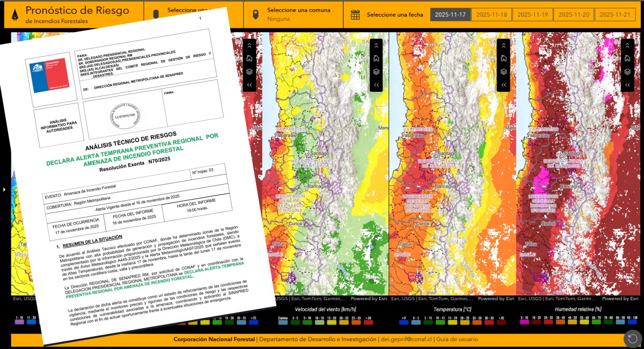644x349 pixels.
Task: Click the home icon on the temperature map
Action: pyautogui.click(x=503, y=59)
